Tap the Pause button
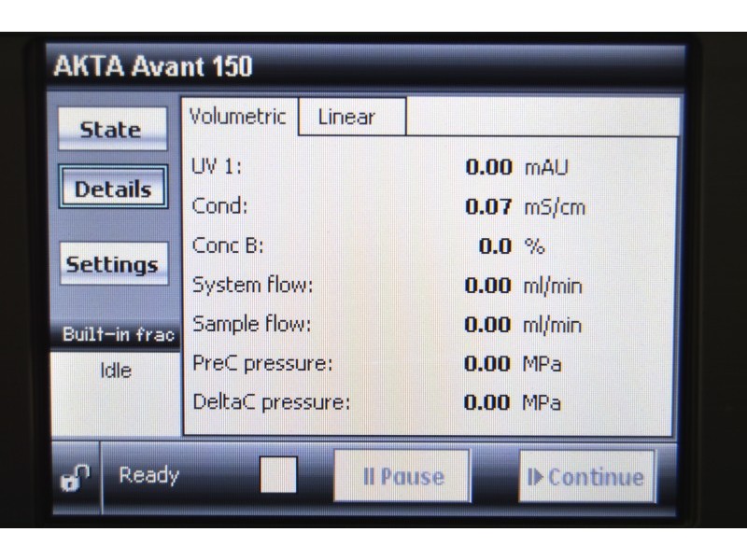Image resolution: width=747 pixels, height=560 pixels. tap(402, 476)
